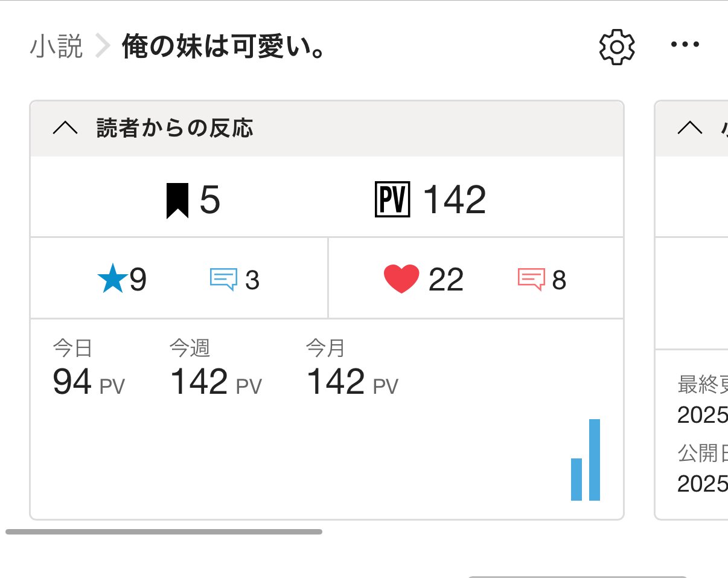Click the red heart icon
The image size is (728, 578).
pos(401,280)
